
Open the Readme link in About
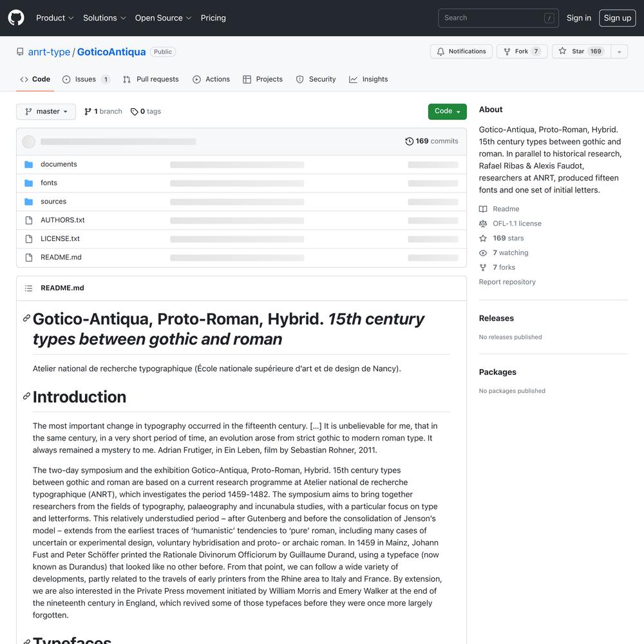(x=506, y=209)
